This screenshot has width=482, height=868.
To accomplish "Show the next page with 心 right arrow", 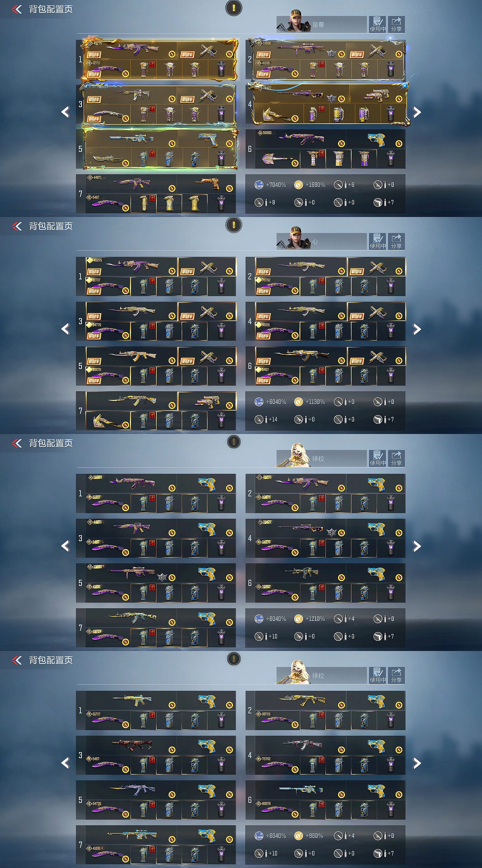I will [417, 329].
